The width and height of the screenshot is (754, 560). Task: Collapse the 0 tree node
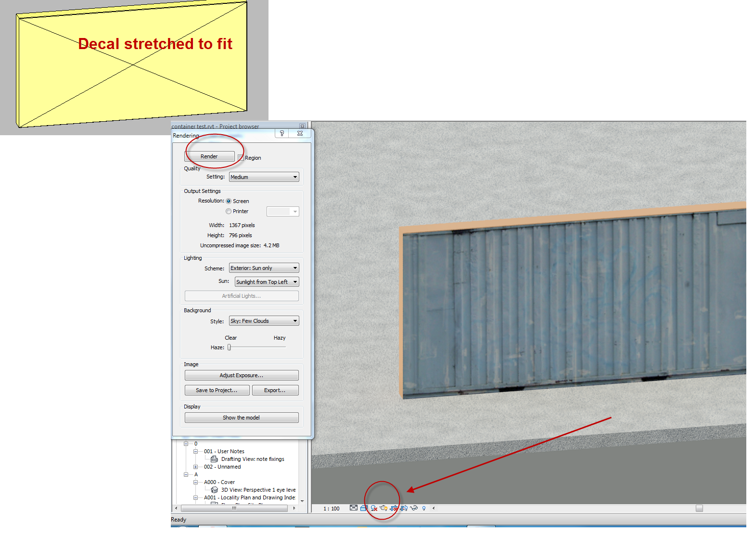coord(186,444)
